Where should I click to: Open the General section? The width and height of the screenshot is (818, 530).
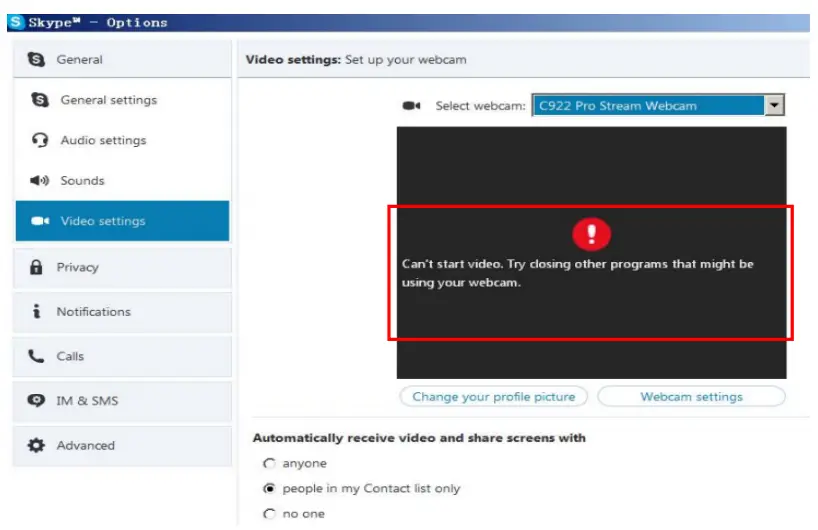pos(122,59)
